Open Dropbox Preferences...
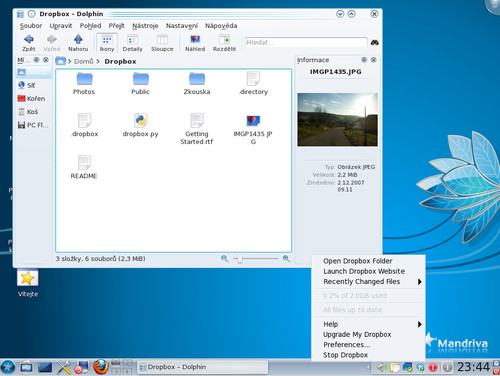This screenshot has width=500, height=376. click(347, 345)
